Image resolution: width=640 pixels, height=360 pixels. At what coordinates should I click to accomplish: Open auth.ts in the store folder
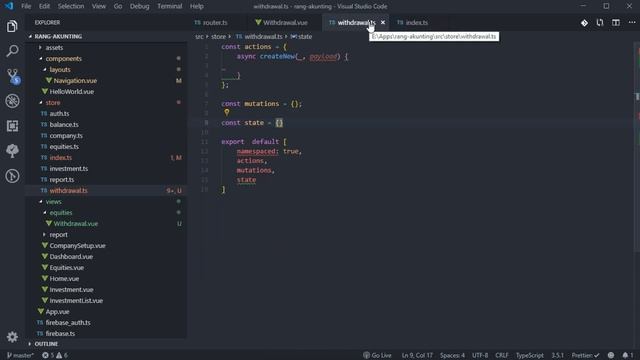point(59,114)
